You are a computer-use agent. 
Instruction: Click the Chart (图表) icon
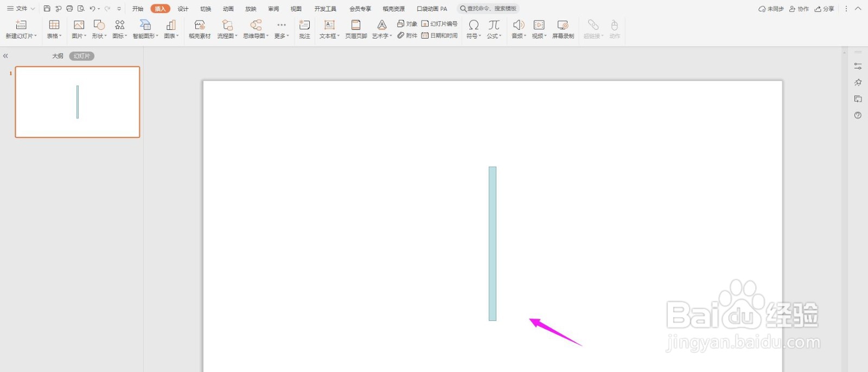[x=171, y=25]
